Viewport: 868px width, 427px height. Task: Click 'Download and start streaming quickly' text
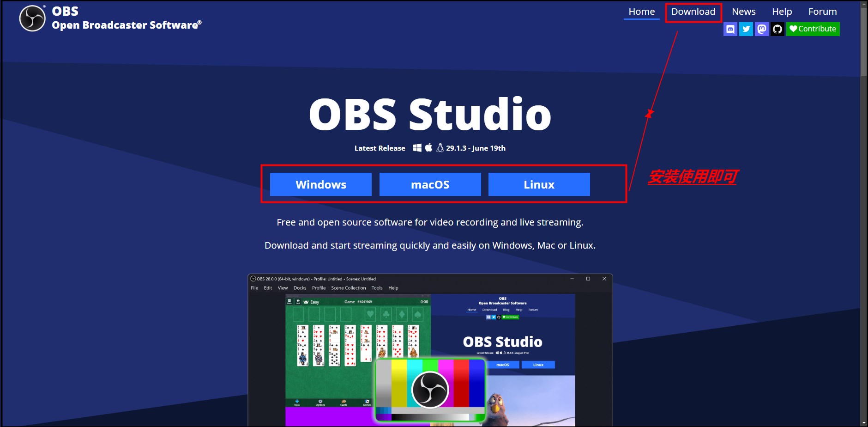(x=430, y=245)
